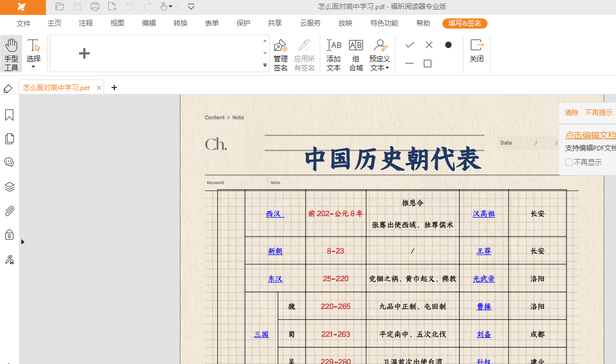Viewport: 616px width, 364px height.
Task: Add a new signature with plus box
Action: (x=84, y=53)
